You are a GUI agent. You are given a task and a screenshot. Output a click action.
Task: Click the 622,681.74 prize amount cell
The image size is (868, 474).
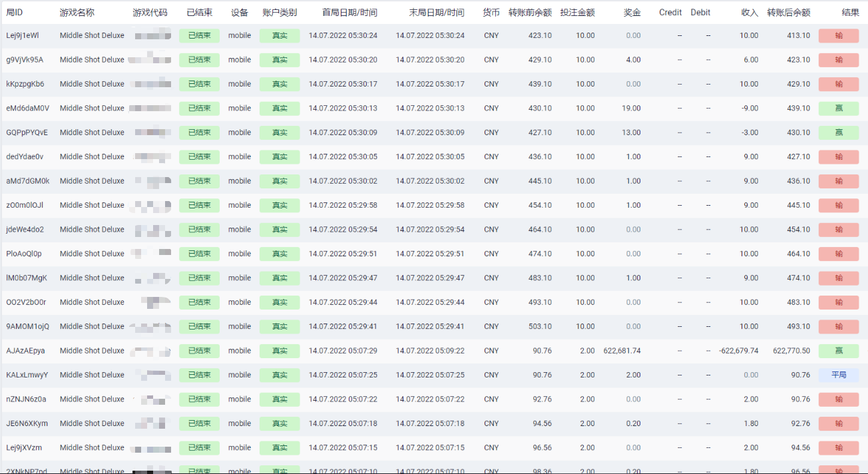click(622, 351)
